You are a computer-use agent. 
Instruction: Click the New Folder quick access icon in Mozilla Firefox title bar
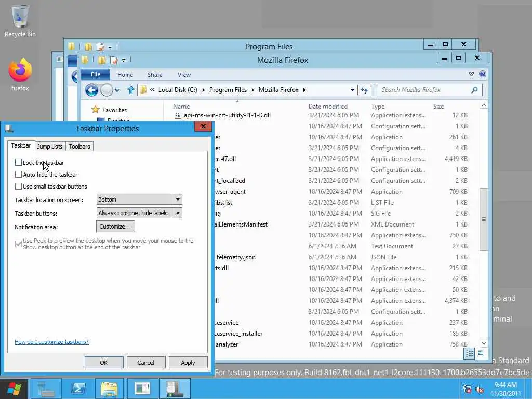click(101, 60)
